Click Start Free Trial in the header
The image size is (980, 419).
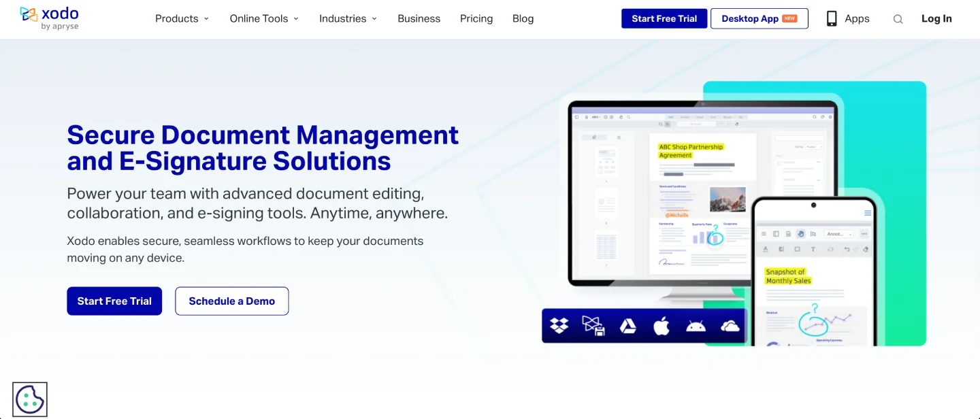tap(664, 18)
